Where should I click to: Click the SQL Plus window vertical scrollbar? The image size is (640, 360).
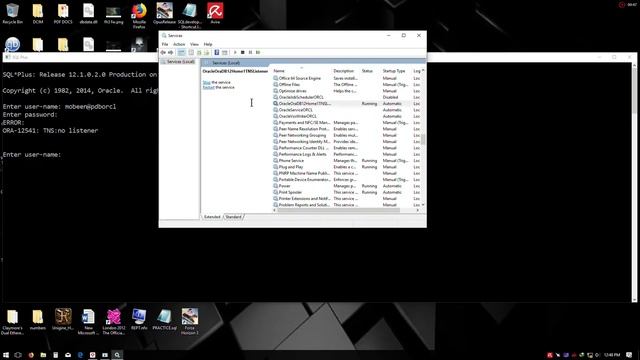(x=634, y=90)
